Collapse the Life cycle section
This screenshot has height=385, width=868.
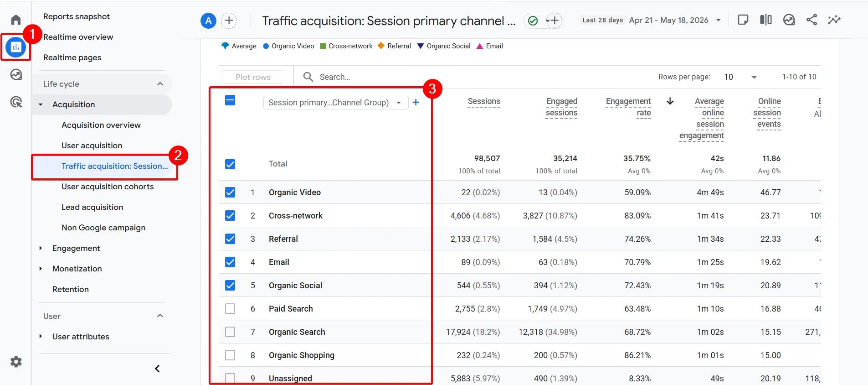tap(160, 84)
